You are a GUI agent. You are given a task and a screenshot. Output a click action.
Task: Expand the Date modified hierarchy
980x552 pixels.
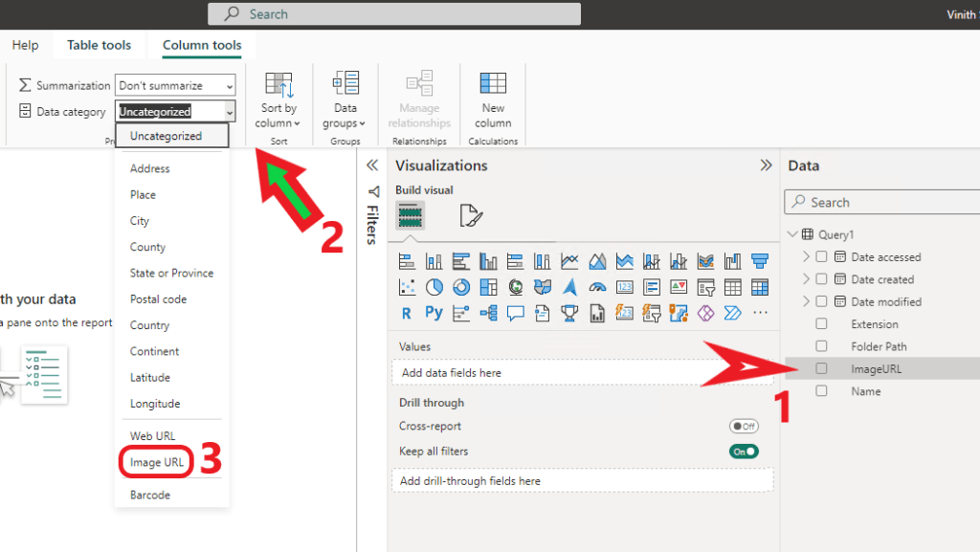tap(806, 301)
